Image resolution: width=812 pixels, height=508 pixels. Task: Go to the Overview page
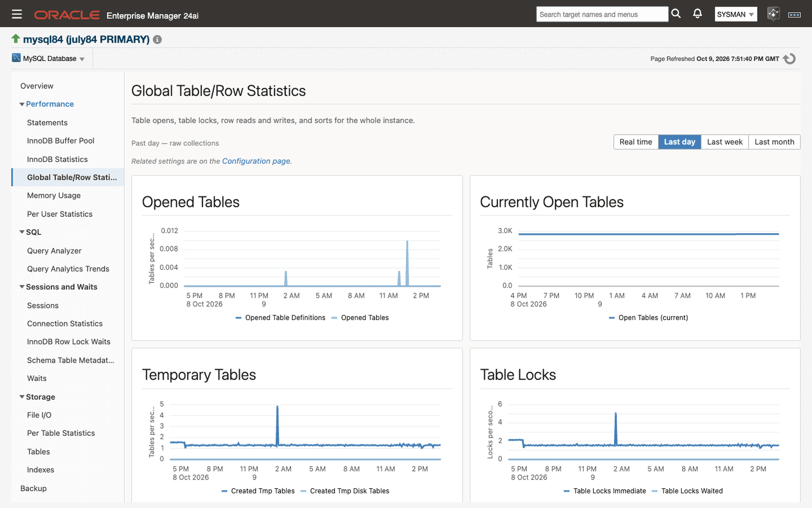pos(37,86)
